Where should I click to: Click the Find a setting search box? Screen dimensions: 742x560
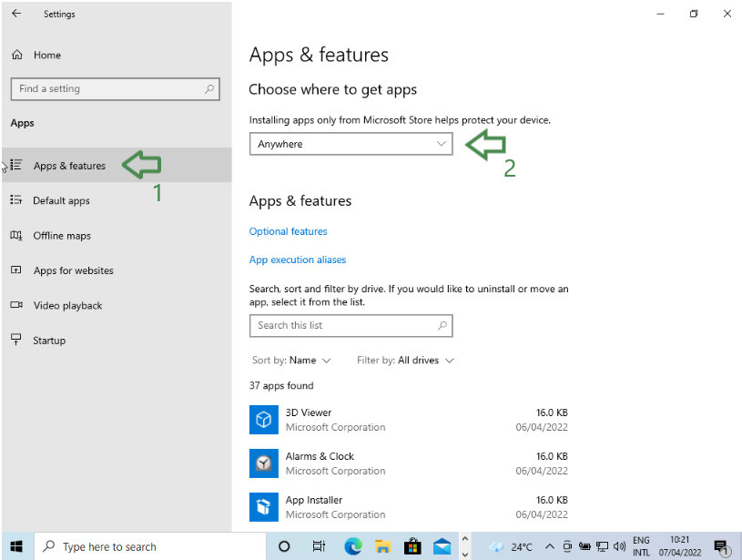coord(115,89)
